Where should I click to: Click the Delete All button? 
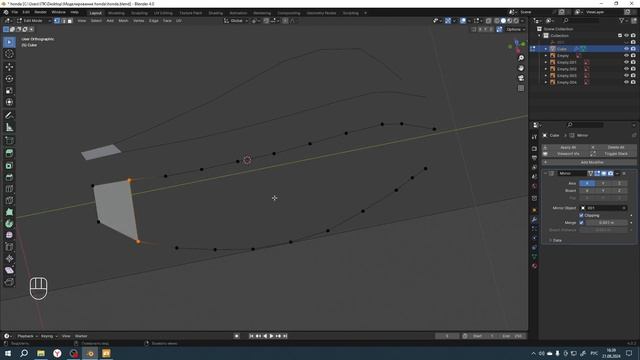(613, 147)
